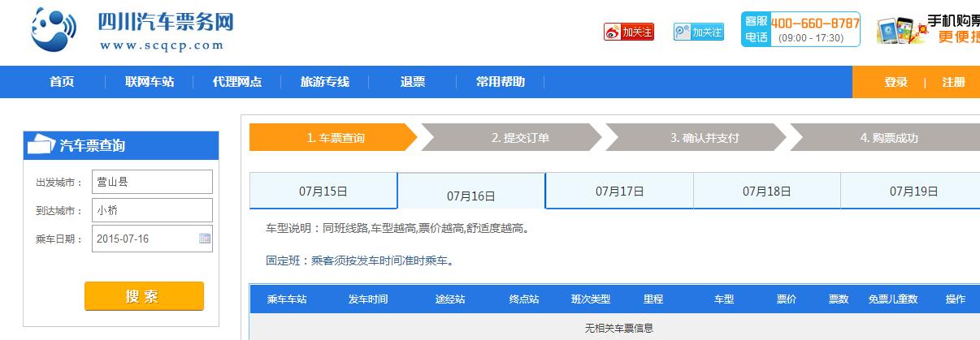This screenshot has height=340, width=980.
Task: Click the 注册 register link
Action: [953, 82]
